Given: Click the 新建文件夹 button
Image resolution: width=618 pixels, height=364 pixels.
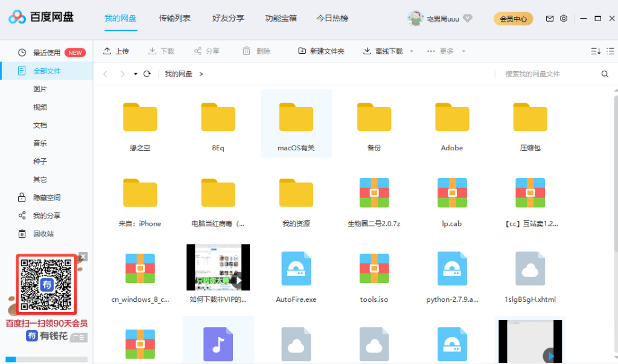Looking at the screenshot, I should pos(321,51).
